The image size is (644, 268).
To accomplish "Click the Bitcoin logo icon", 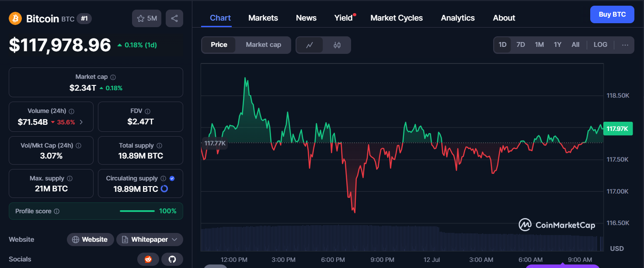I will tap(15, 18).
